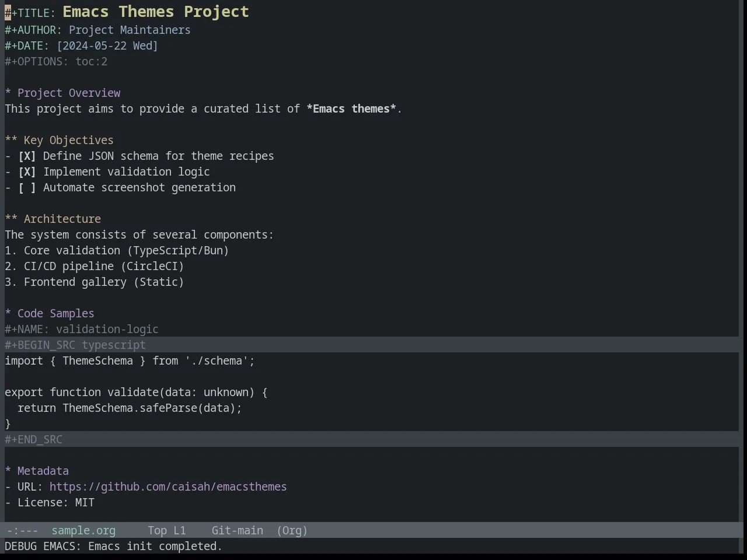
Task: Click the '#+AUTHOR: Project Maintainers' line
Action: pos(98,30)
